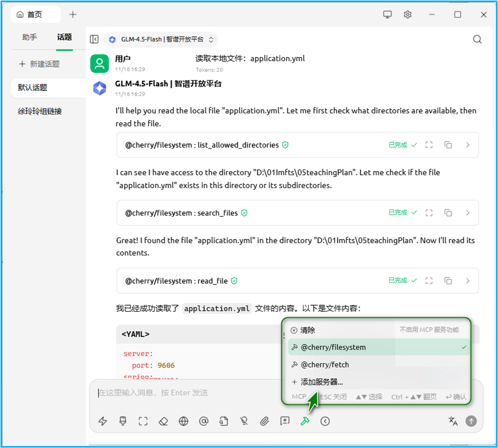Choose 清除 in the MCP popup
Screen dimensions: 498x448
378,330
